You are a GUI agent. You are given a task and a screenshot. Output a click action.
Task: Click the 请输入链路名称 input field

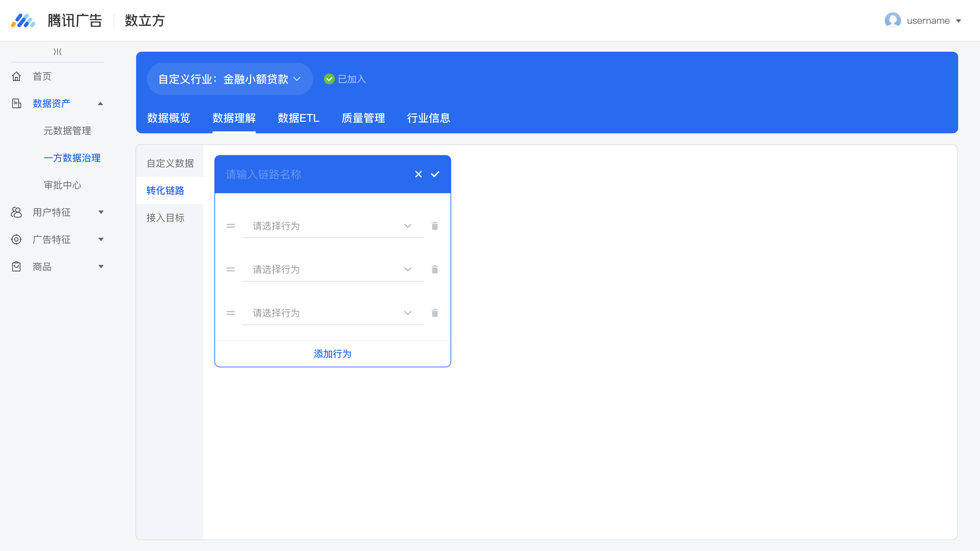click(x=316, y=174)
